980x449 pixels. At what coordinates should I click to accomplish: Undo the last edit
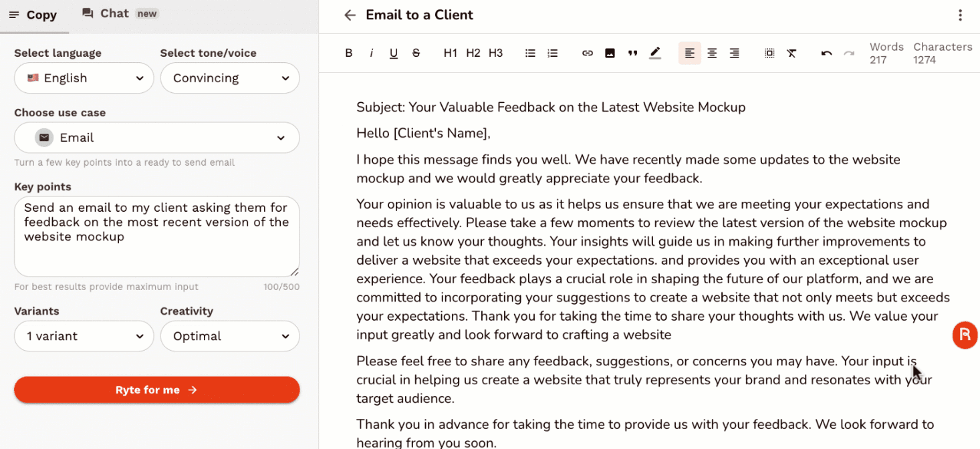[x=826, y=53]
